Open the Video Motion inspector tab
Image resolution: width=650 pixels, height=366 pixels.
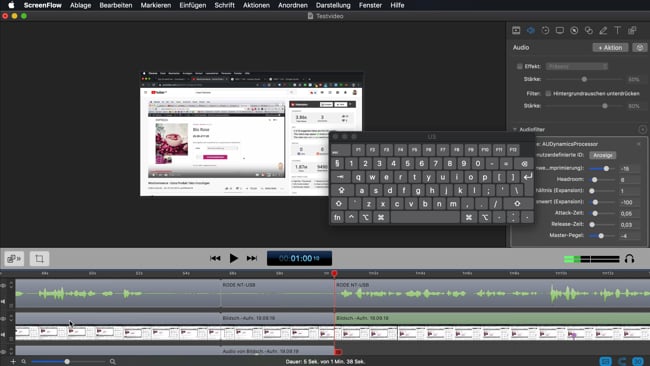pos(545,30)
